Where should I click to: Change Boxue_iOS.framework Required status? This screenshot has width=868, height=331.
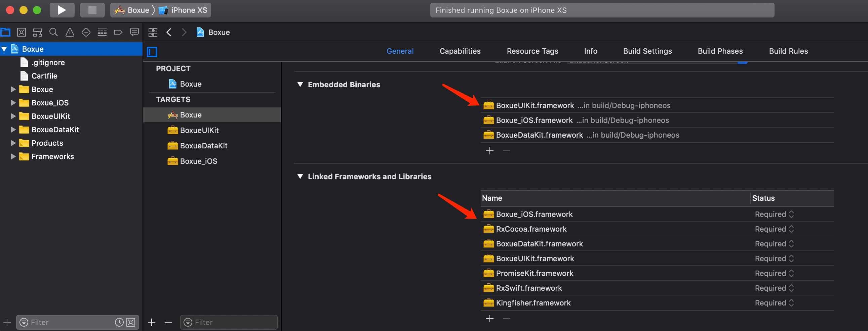pyautogui.click(x=774, y=214)
